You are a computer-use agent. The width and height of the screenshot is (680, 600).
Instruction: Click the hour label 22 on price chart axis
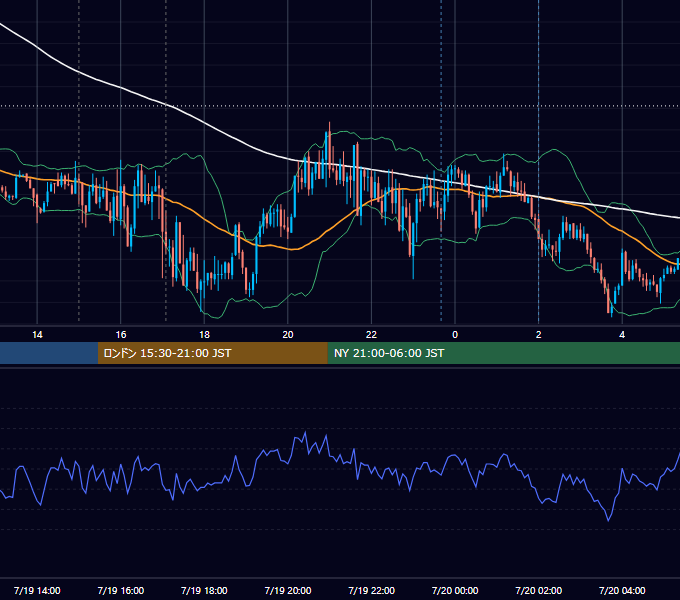371,335
